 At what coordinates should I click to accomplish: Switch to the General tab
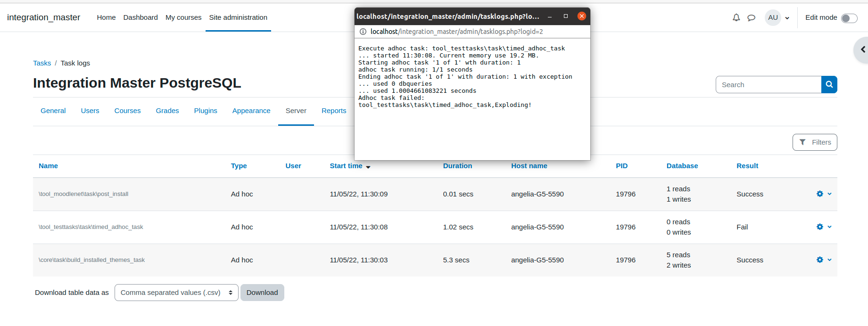[x=53, y=111]
